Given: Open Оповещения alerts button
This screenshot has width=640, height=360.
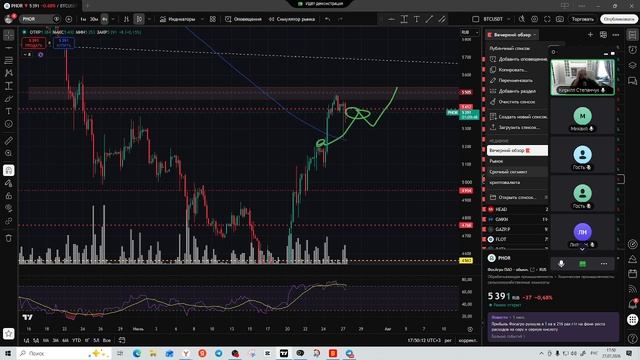Looking at the screenshot, I should pos(243,19).
